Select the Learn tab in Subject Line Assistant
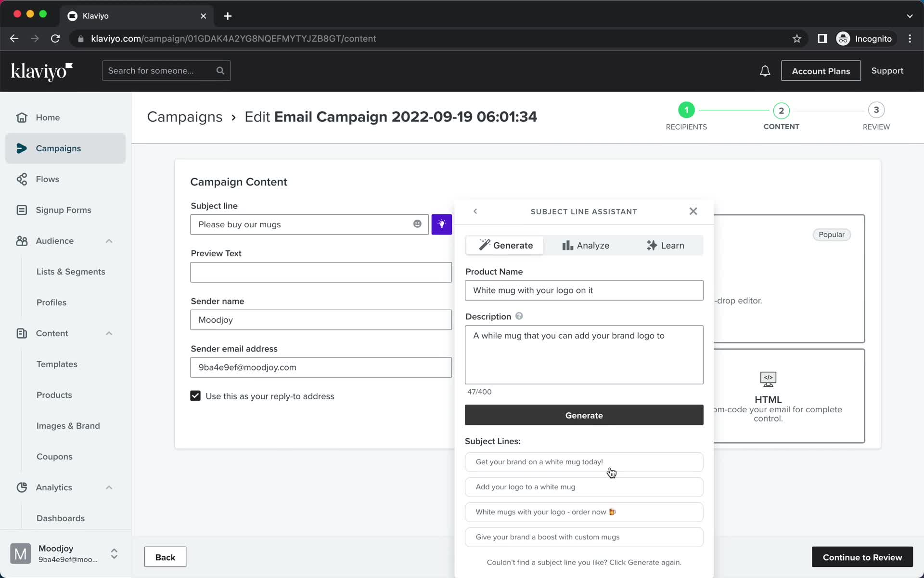 click(x=665, y=245)
